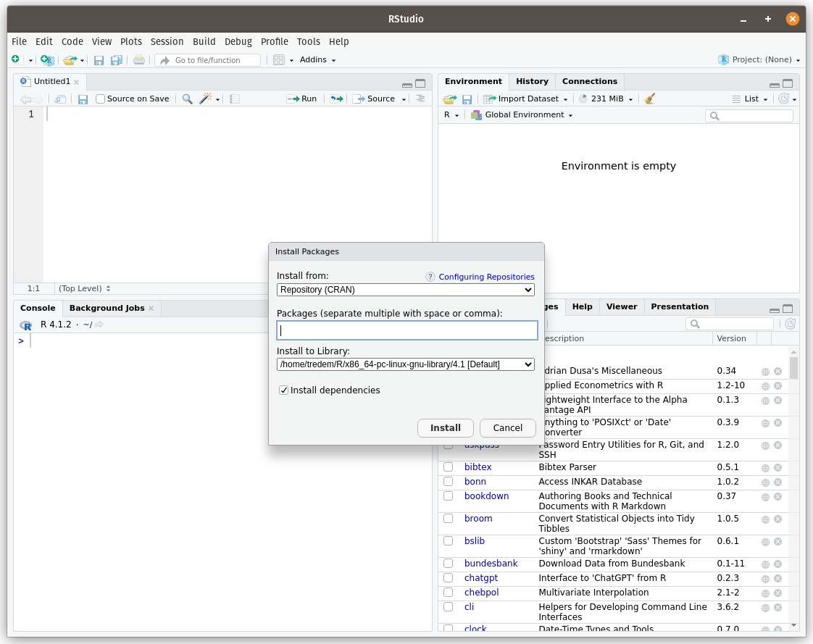813x644 pixels.
Task: Expand the Install to Library dropdown
Action: (x=406, y=364)
